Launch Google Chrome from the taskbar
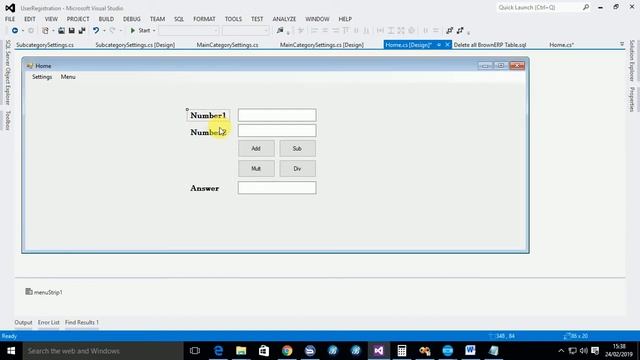The height and width of the screenshot is (360, 640). 287,351
